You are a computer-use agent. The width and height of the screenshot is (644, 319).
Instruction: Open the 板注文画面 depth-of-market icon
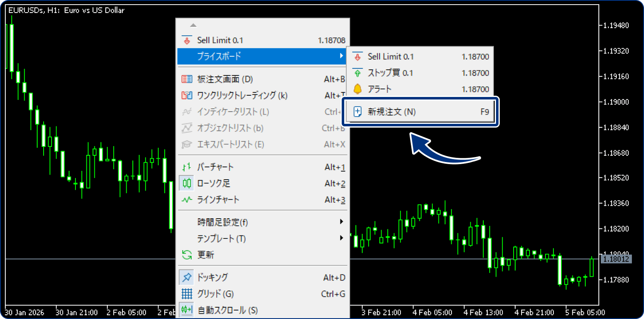[x=187, y=79]
